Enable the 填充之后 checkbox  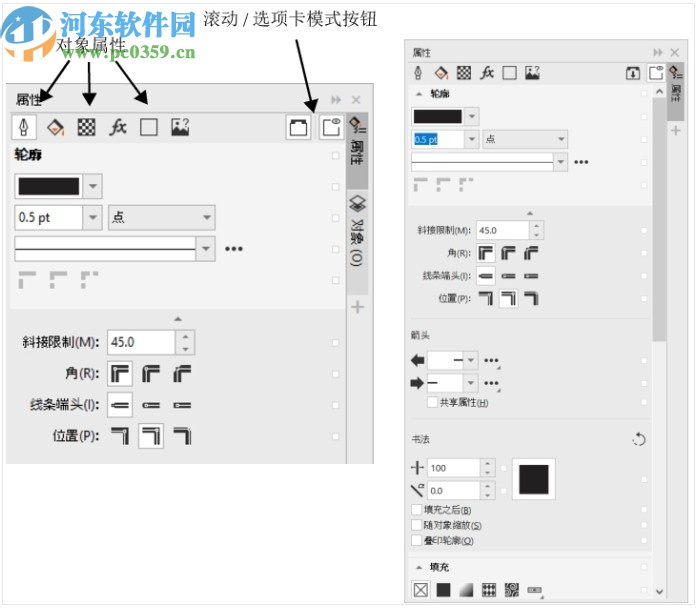(x=417, y=509)
